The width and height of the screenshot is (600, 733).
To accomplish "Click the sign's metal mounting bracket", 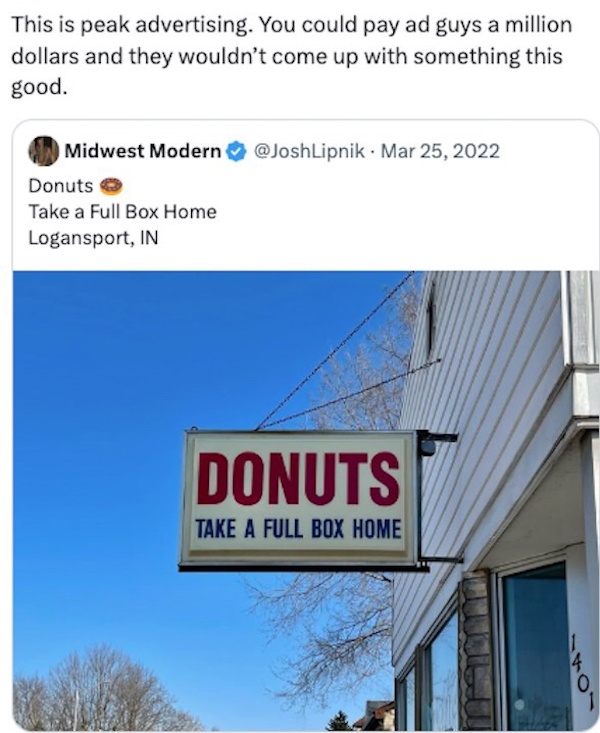I will pyautogui.click(x=437, y=438).
